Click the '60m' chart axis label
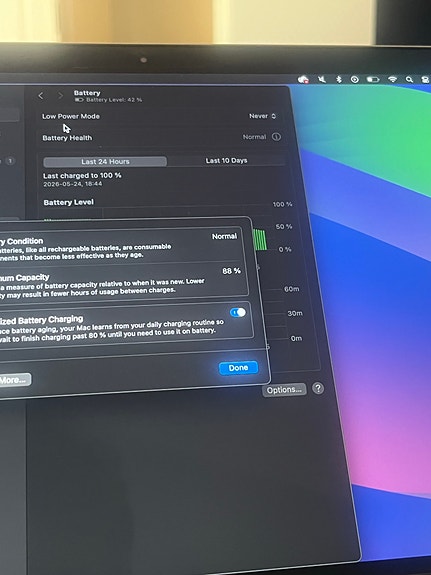Image resolution: width=431 pixels, height=575 pixels. (x=292, y=289)
